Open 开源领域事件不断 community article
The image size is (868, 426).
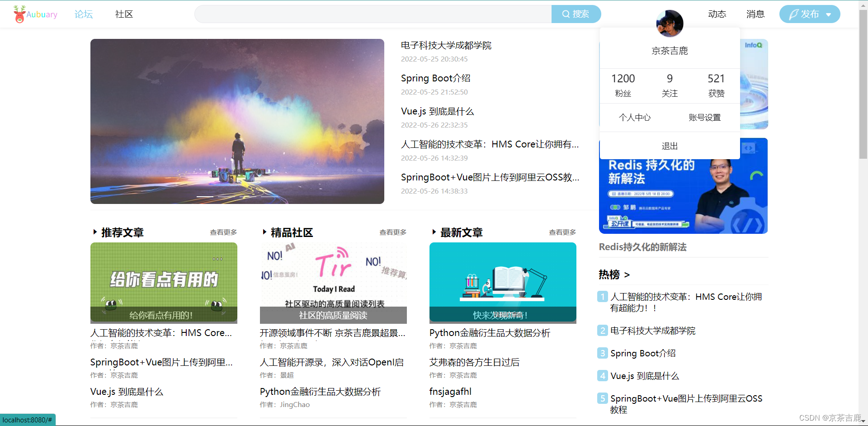tap(333, 333)
